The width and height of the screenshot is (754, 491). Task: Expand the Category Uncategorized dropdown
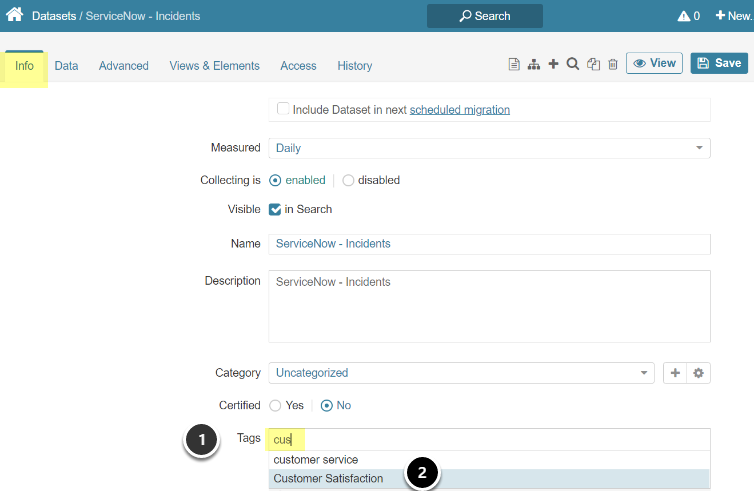point(462,373)
